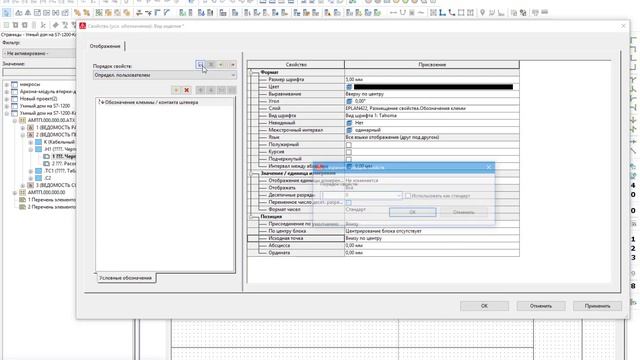This screenshot has height=360, width=640.
Task: Open the filter dropdown - Не активировано -
Action: [x=39, y=53]
